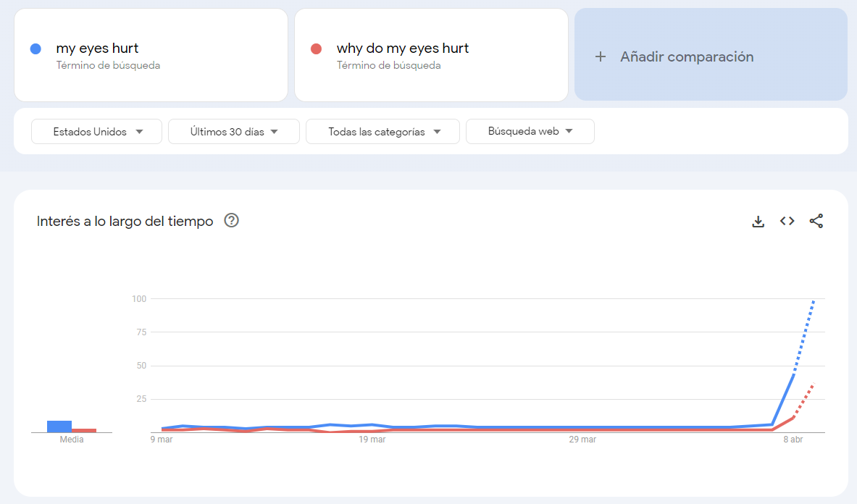Click the blue average bar in Media
This screenshot has height=504, width=857.
click(x=59, y=427)
